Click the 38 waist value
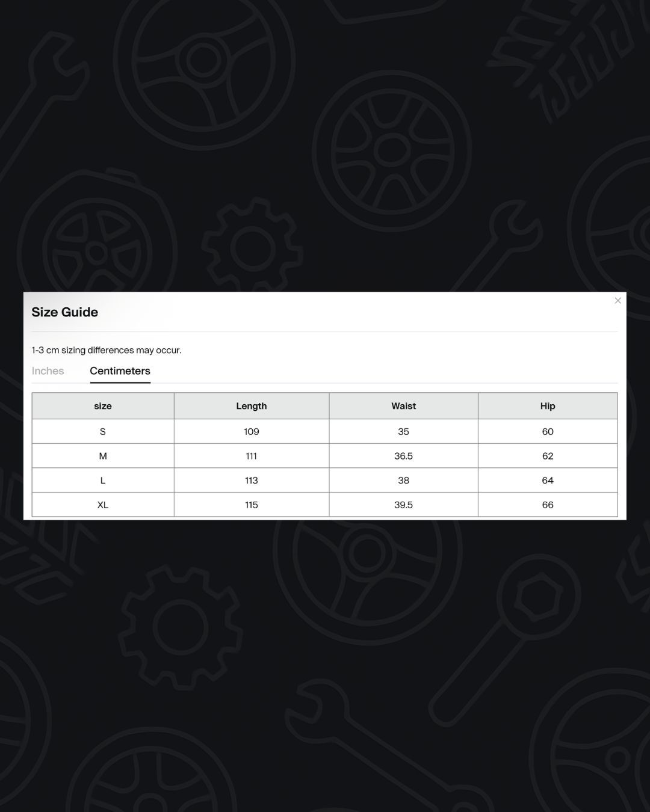The image size is (650, 812). [403, 481]
